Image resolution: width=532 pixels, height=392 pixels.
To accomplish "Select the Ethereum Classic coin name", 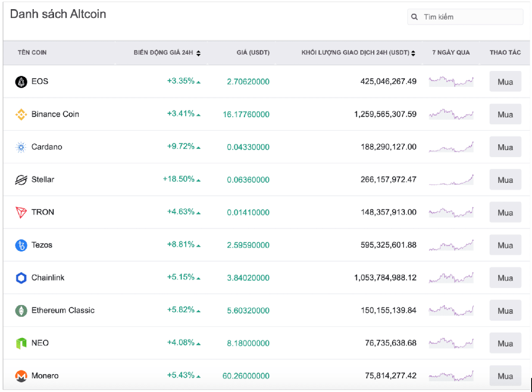I will tap(63, 311).
